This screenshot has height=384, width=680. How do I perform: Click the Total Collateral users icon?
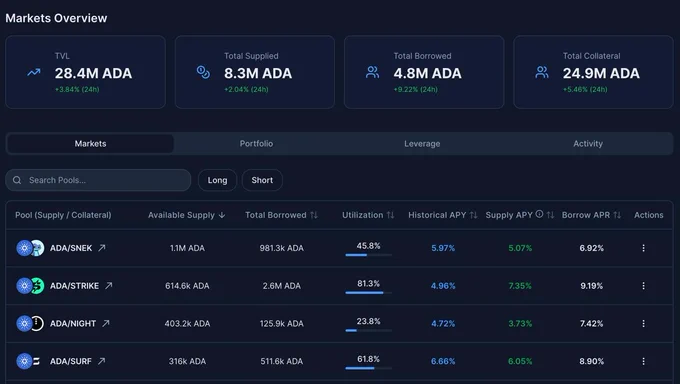(542, 72)
